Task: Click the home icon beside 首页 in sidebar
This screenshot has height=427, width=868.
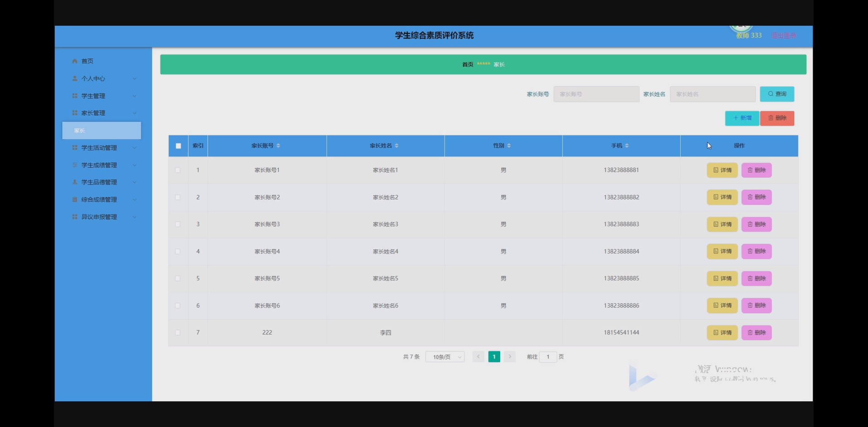Action: [x=75, y=61]
